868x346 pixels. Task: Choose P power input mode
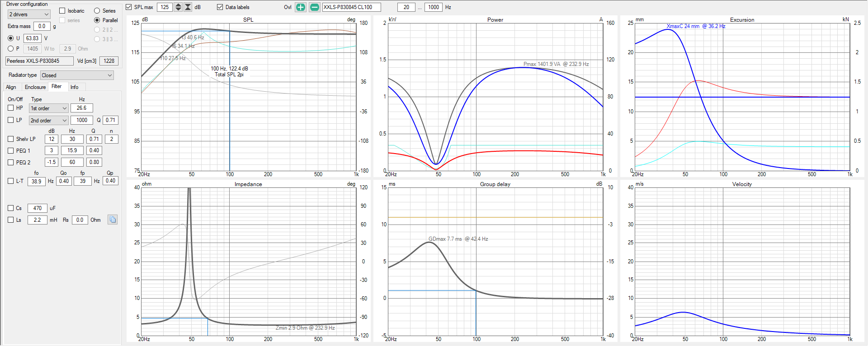(x=11, y=49)
